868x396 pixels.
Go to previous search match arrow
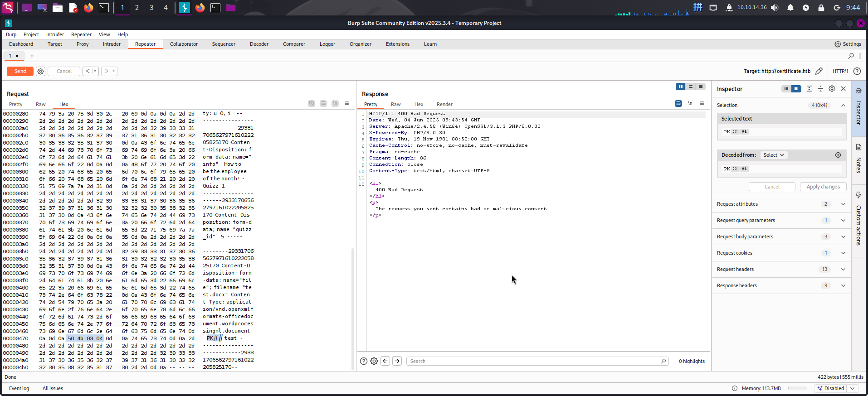385,361
